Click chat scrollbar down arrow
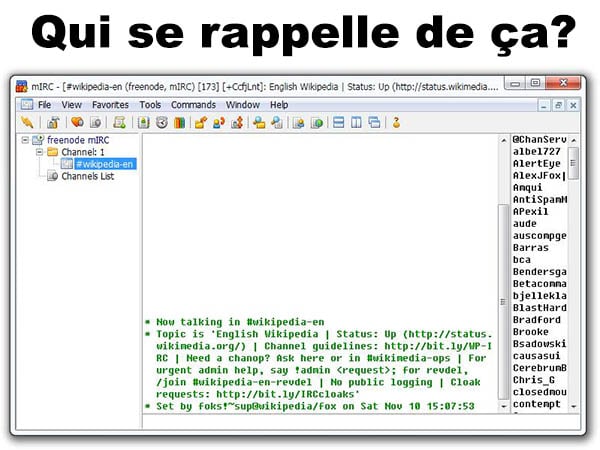This screenshot has width=600, height=450. pyautogui.click(x=504, y=406)
